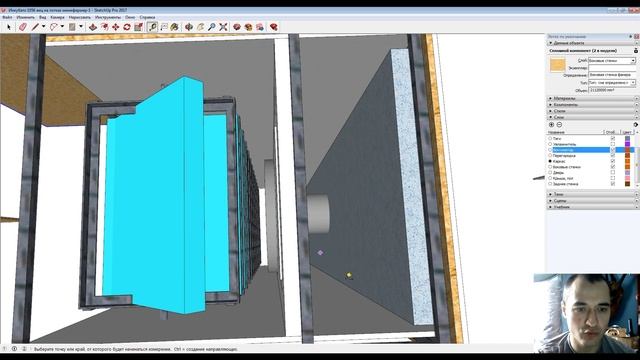The width and height of the screenshot is (640, 360).
Task: Pick the Paint Bucket tool
Action: click(x=175, y=27)
